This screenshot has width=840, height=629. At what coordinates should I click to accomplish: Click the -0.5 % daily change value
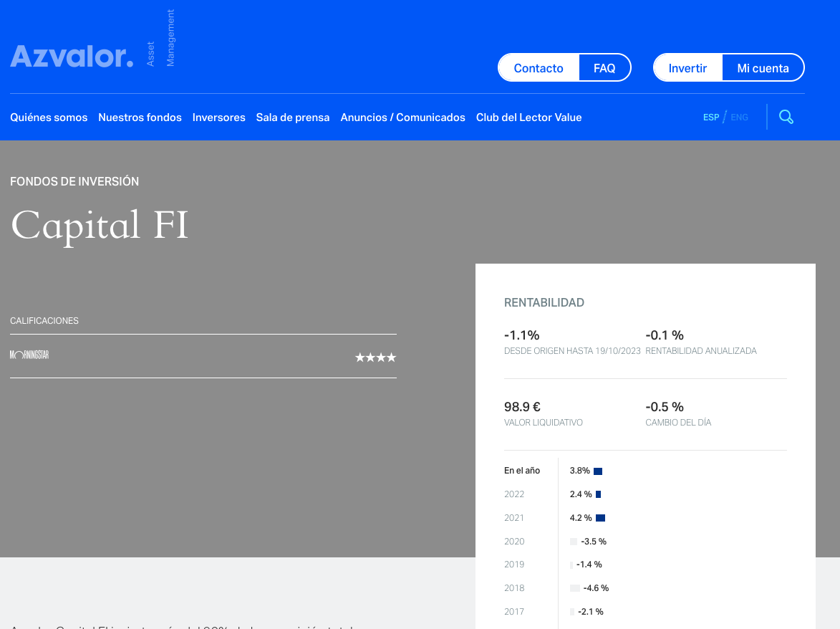665,407
